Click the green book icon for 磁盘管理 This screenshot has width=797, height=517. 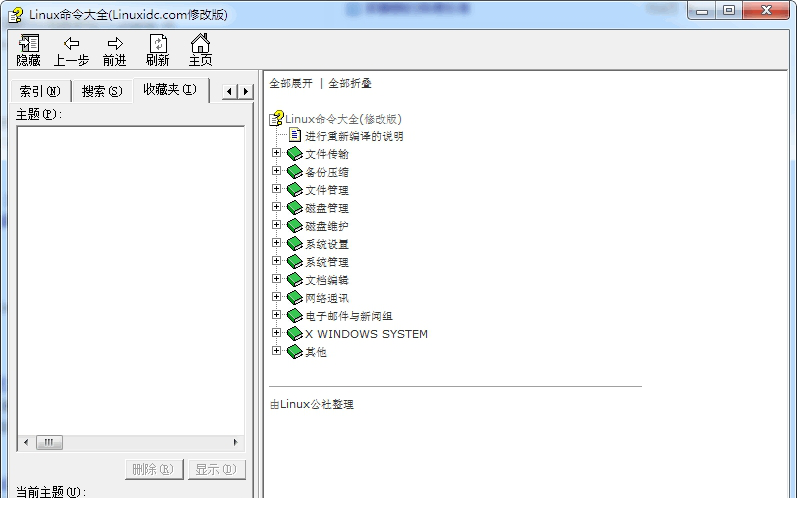(x=295, y=207)
